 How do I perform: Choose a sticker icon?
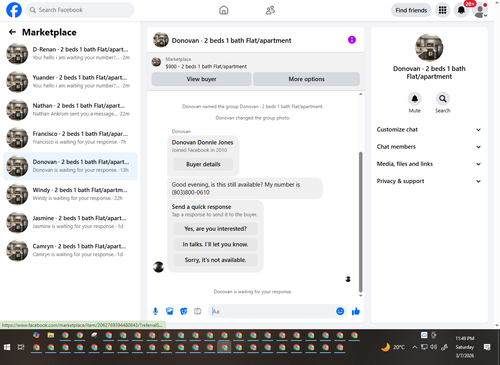(x=184, y=311)
